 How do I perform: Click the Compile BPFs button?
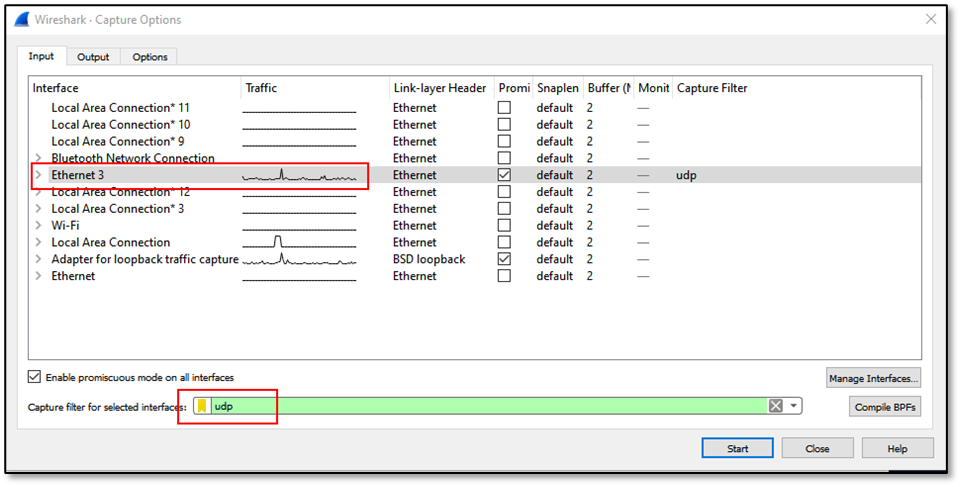(x=885, y=407)
